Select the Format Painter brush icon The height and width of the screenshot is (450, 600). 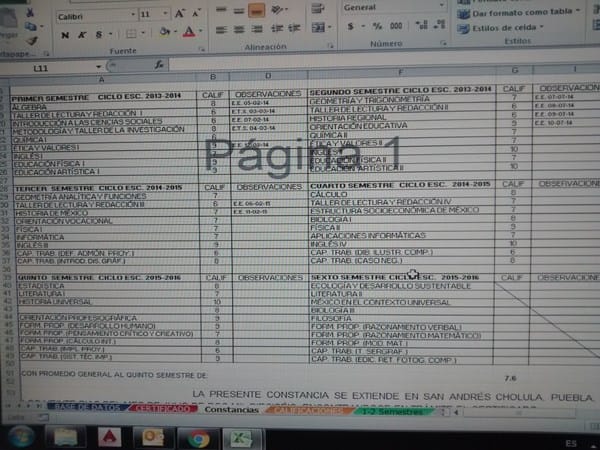(32, 41)
